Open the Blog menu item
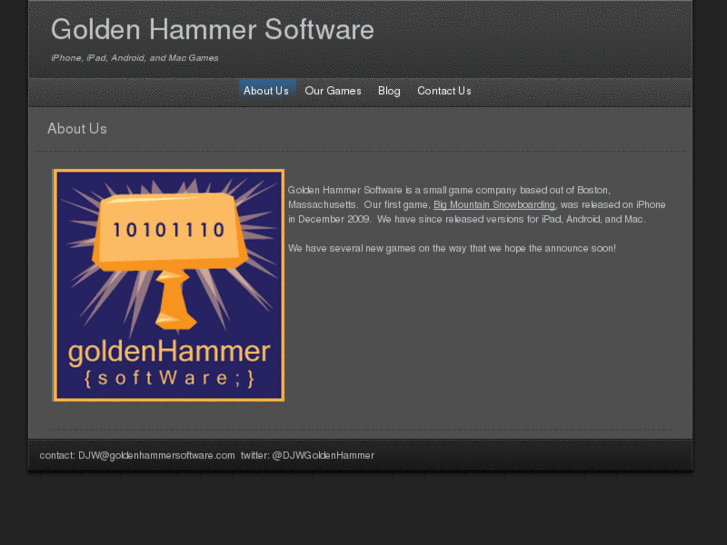727x545 pixels. pyautogui.click(x=389, y=91)
